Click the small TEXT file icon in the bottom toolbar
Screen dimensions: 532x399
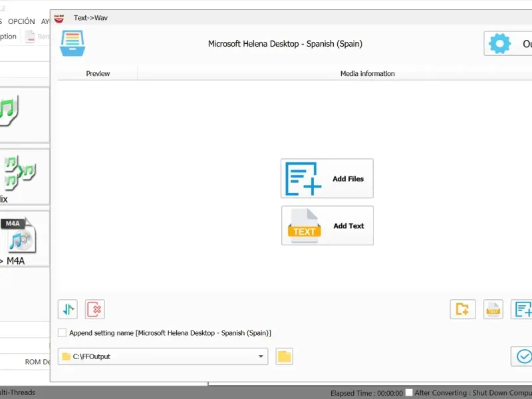pyautogui.click(x=493, y=309)
